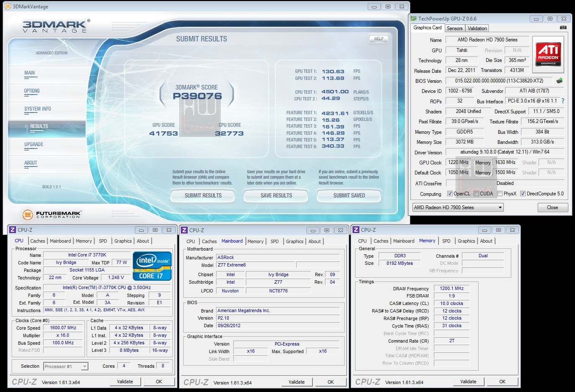The width and height of the screenshot is (575, 392).
Task: Select Results in 3DMark sidebar
Action: tap(47, 128)
